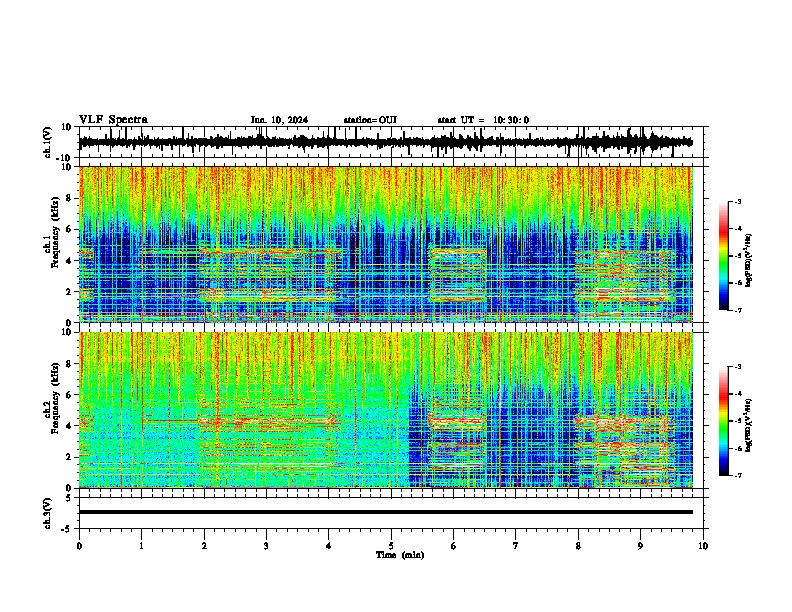Click the "station=OUJ" label
This screenshot has width=792, height=612.
click(x=370, y=120)
